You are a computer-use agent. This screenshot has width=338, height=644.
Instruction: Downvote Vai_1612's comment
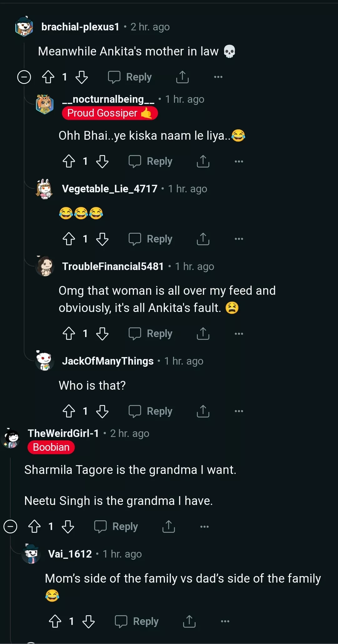[89, 621]
